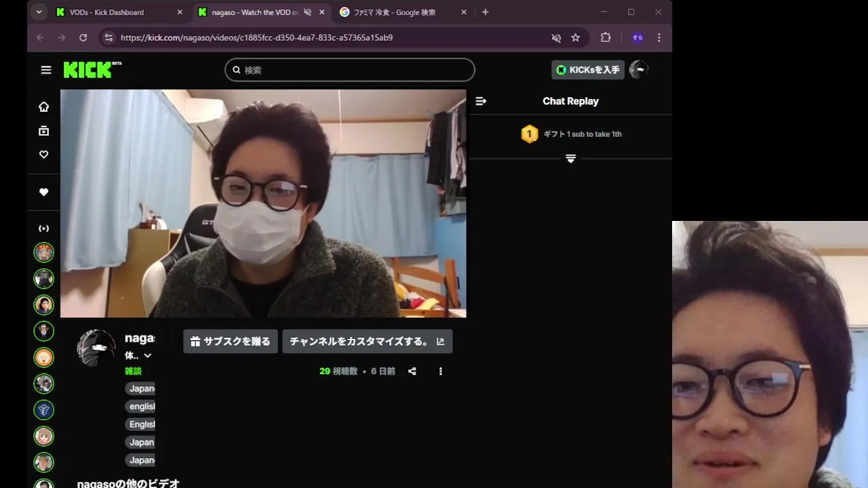Open the Browse icon in the sidebar
The width and height of the screenshot is (868, 488).
tap(43, 131)
